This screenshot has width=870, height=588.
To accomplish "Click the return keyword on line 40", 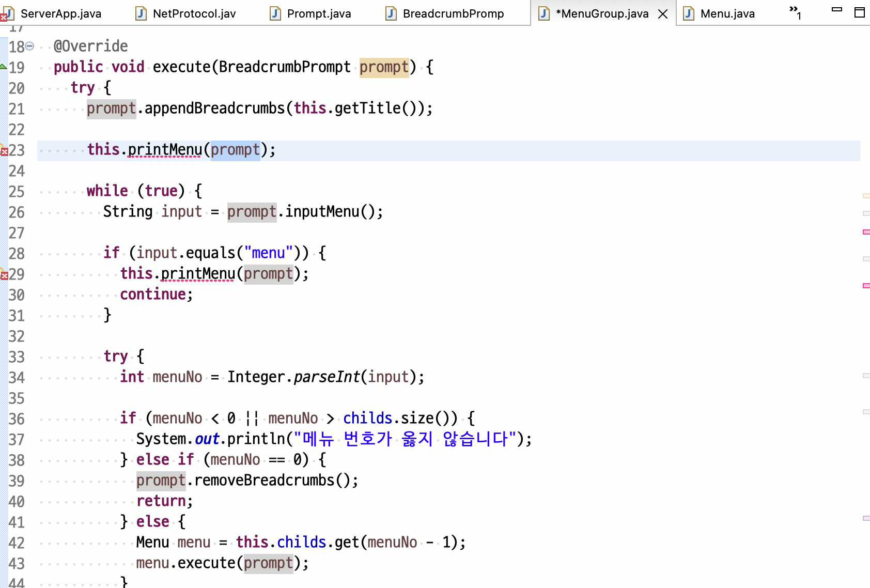I will pyautogui.click(x=161, y=501).
